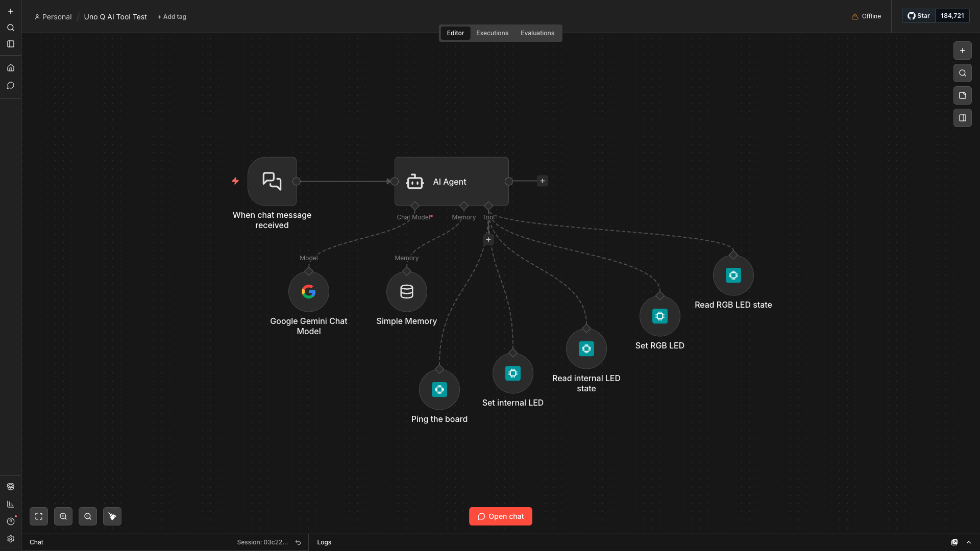
Task: Zoom in on the canvas
Action: click(63, 516)
